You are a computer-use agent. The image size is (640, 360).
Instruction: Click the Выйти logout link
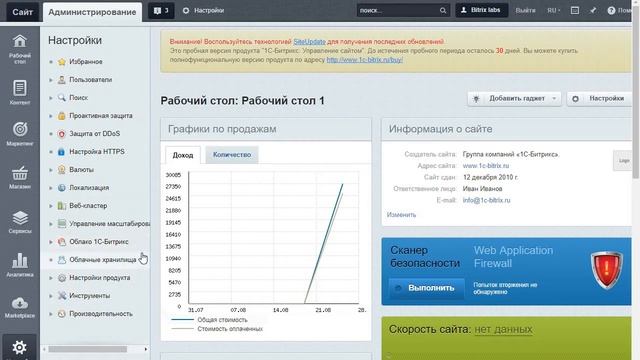pyautogui.click(x=525, y=11)
